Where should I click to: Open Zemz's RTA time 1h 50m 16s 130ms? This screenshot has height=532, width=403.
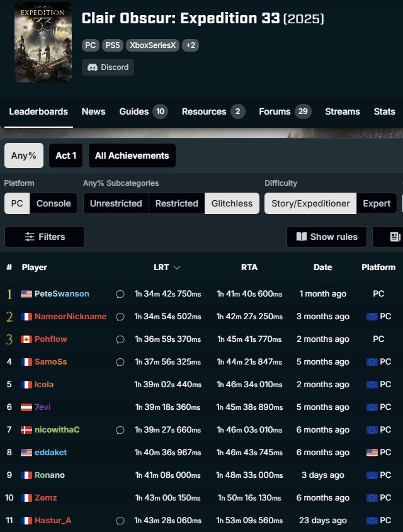coord(249,498)
